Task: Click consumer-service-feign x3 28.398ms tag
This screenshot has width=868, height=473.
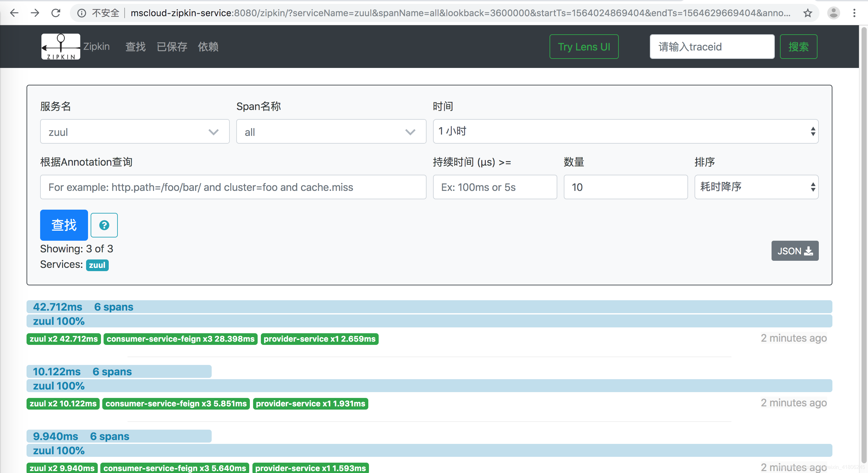Action: tap(181, 339)
